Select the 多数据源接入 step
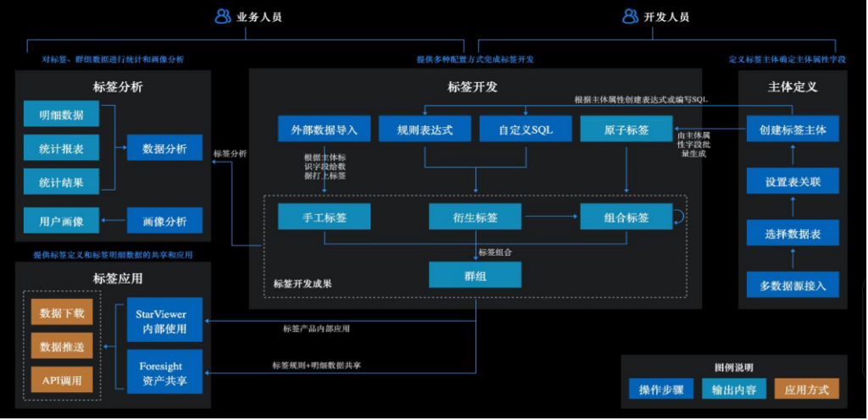Screen dimensions: 868x420 coord(793,285)
